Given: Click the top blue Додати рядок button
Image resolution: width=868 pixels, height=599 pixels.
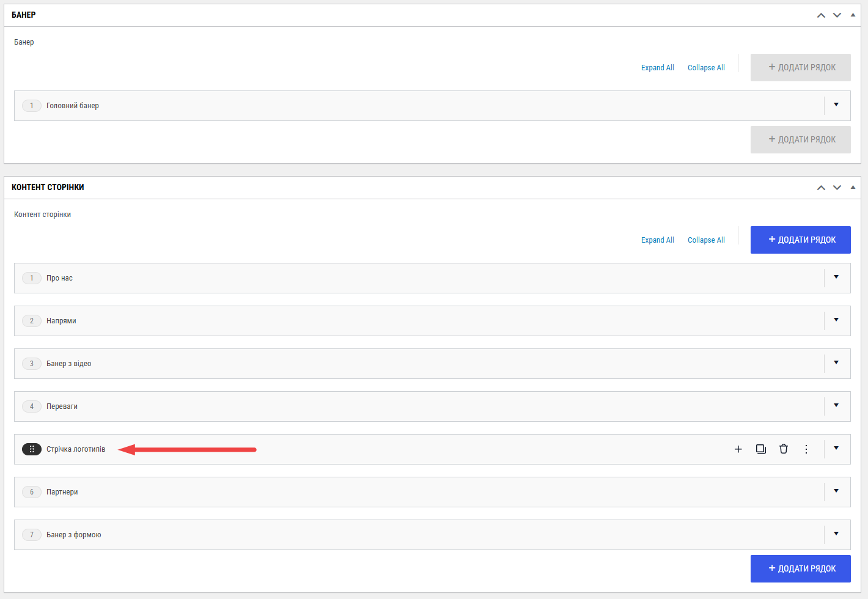Looking at the screenshot, I should [801, 240].
